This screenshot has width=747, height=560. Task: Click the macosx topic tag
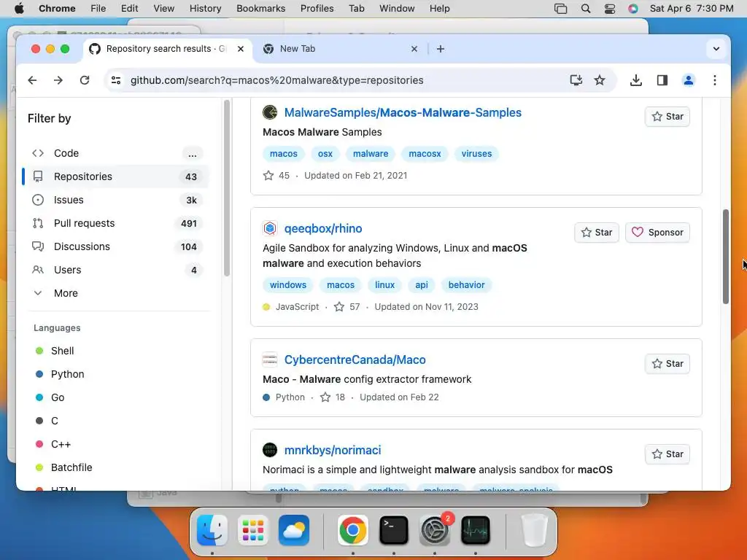click(425, 154)
